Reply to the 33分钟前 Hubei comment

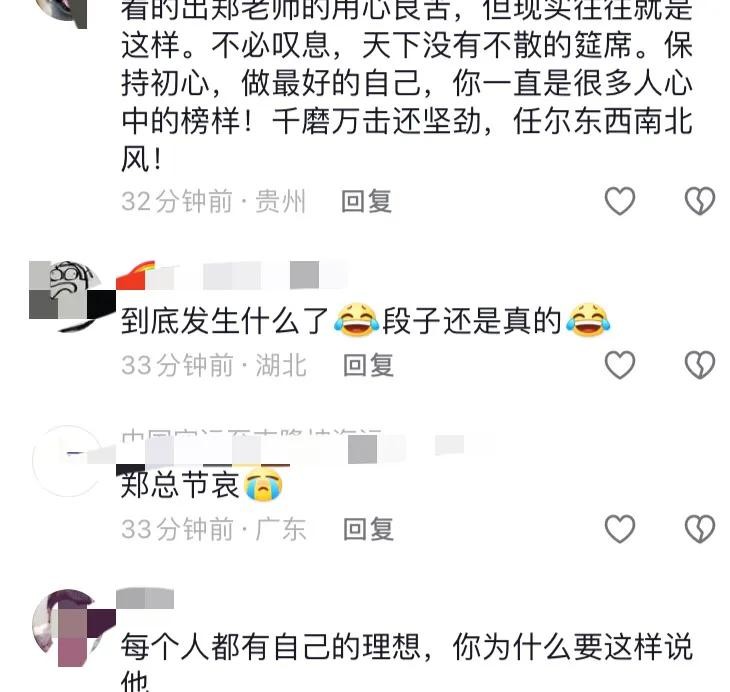click(x=368, y=365)
